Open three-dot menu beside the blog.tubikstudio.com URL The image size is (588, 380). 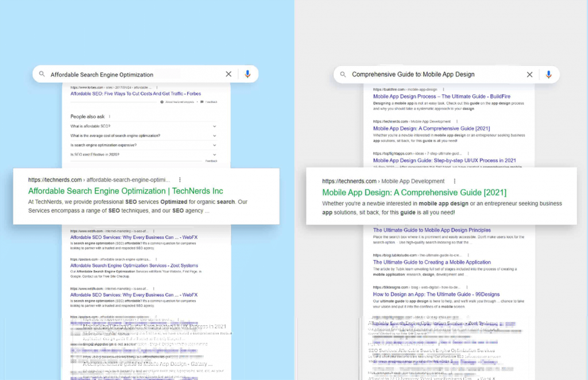468,255
